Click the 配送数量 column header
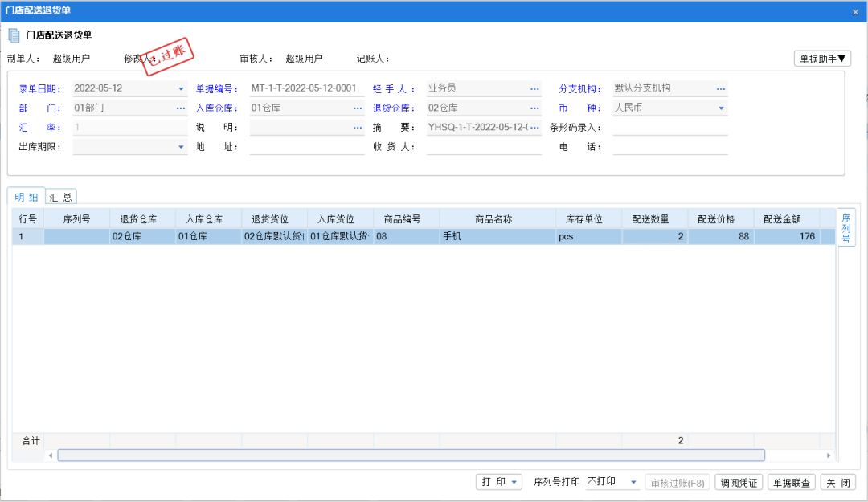This screenshot has width=868, height=502. click(x=655, y=219)
